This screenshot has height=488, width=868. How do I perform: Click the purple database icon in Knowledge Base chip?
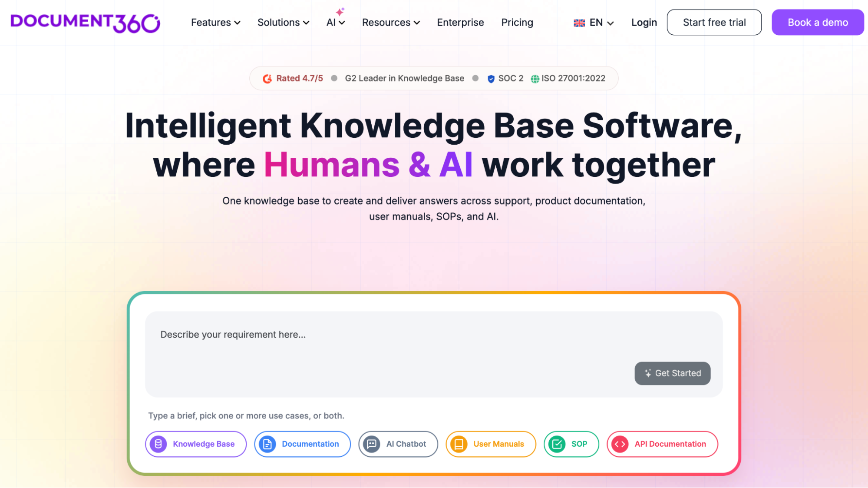coord(158,444)
